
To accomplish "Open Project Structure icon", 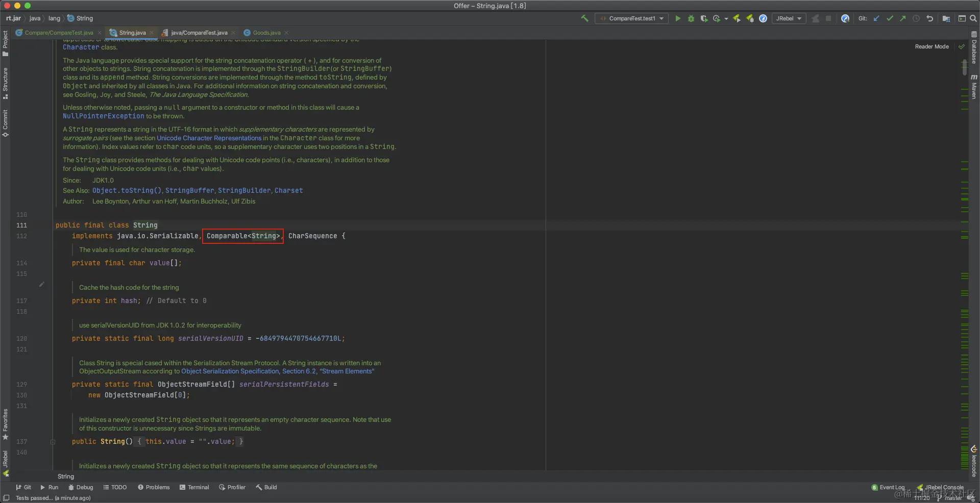I will pos(946,18).
